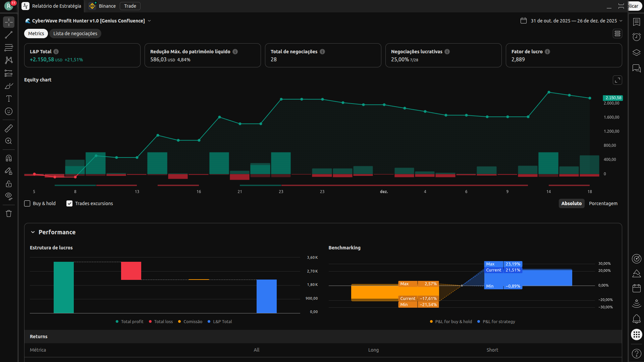Click the blue L&P Total bar
Viewport: 644px width, 362px height.
click(x=267, y=296)
